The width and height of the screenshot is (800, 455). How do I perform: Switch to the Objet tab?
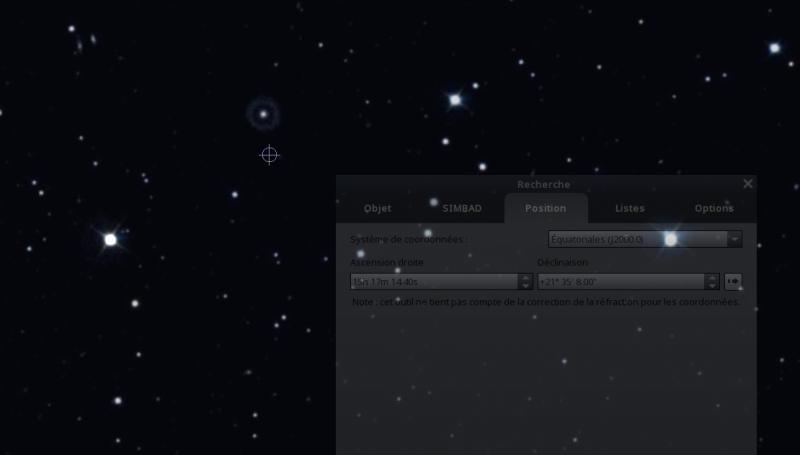(378, 208)
